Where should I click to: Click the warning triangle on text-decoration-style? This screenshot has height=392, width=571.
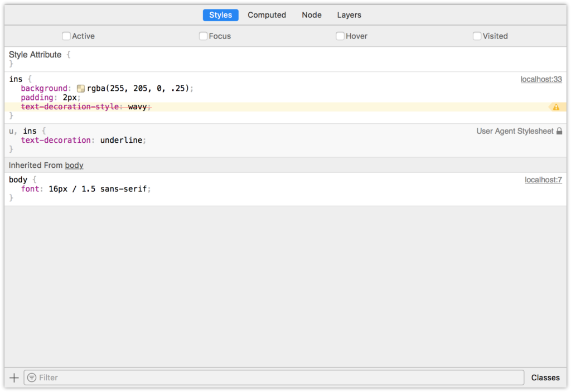pyautogui.click(x=556, y=107)
